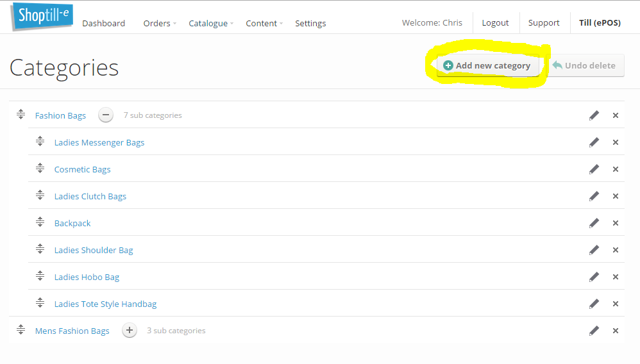The width and height of the screenshot is (640, 364).
Task: Open Till (ePOS)
Action: [x=600, y=23]
